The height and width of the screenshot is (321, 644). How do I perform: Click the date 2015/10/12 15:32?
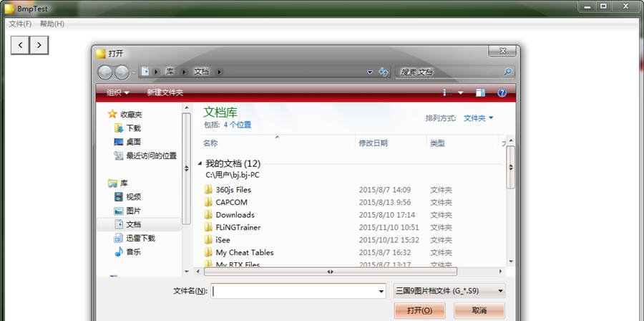tap(389, 240)
